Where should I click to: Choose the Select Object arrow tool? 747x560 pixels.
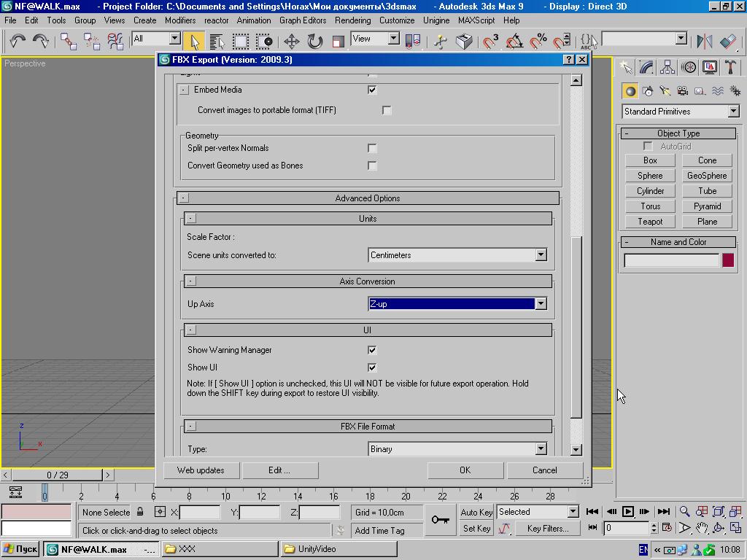(194, 42)
